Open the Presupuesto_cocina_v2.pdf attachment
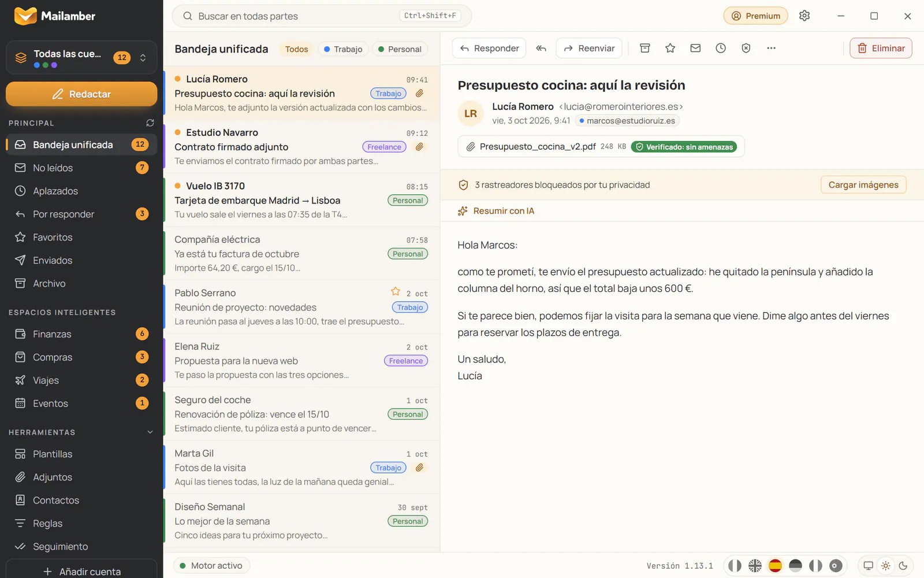Viewport: 924px width, 578px height. [601, 147]
